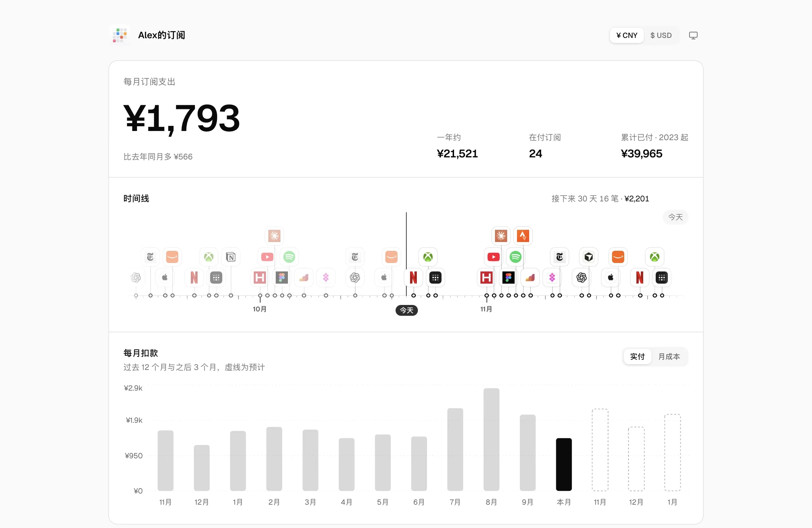Image resolution: width=812 pixels, height=528 pixels.
Task: Click the solid pink diamond icon in November
Action: click(552, 278)
